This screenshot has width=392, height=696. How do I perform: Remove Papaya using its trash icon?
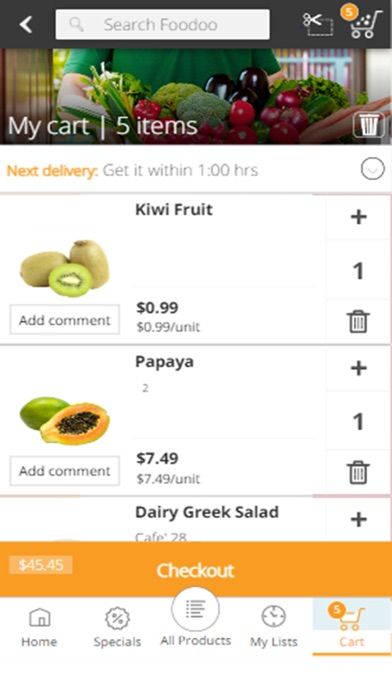point(358,472)
